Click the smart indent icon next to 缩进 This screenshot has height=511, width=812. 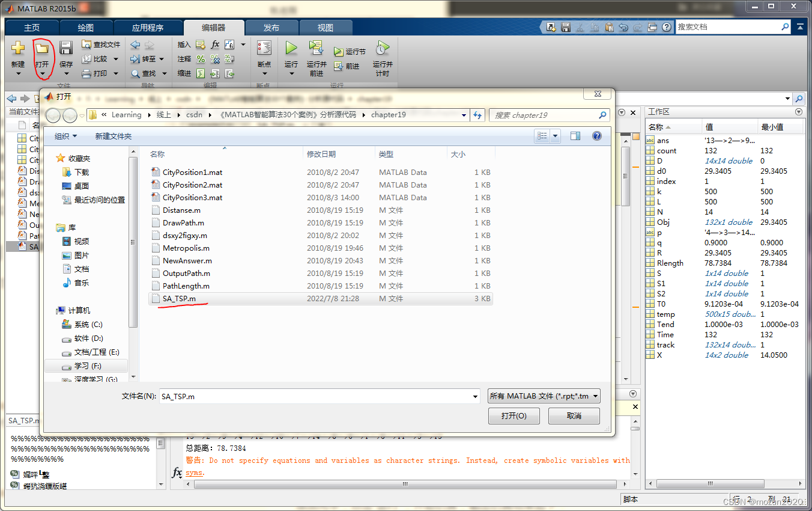201,73
